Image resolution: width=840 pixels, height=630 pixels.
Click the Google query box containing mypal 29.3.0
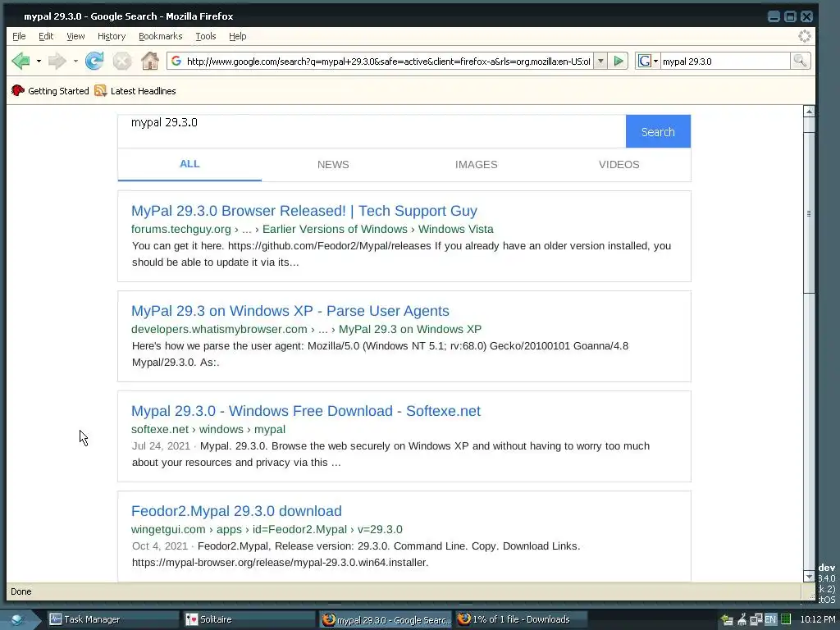pyautogui.click(x=372, y=131)
